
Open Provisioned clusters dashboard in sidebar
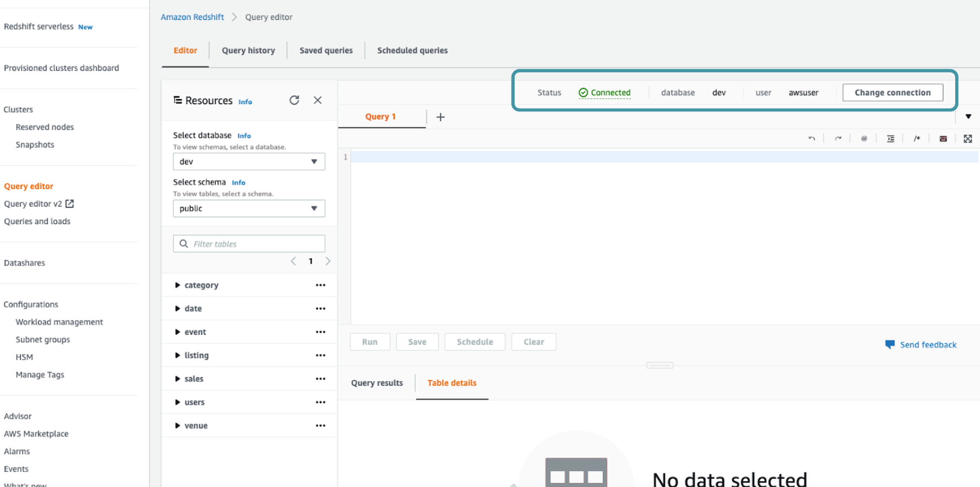pos(62,68)
